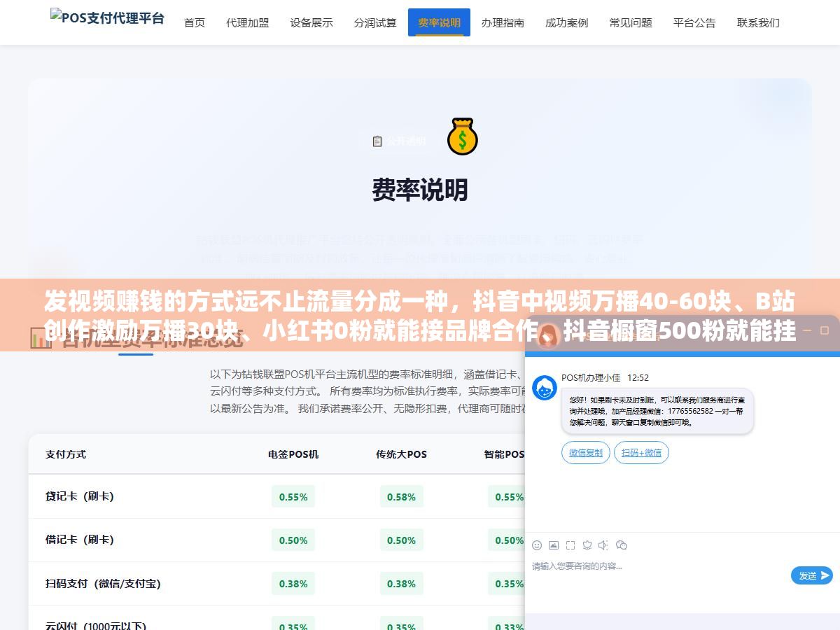840x630 pixels.
Task: Click the POS支付代理平台 logo
Action: pyautogui.click(x=107, y=17)
